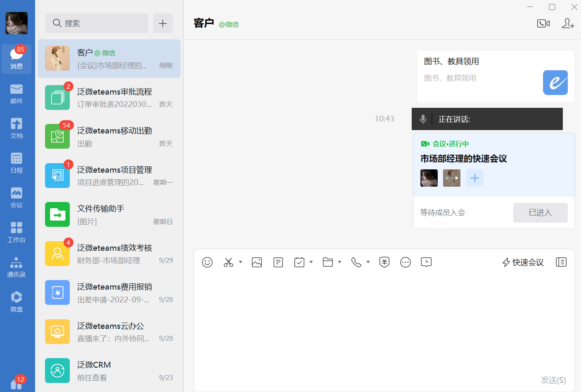Click the red packet yen icon
This screenshot has height=392, width=581.
pos(384,262)
